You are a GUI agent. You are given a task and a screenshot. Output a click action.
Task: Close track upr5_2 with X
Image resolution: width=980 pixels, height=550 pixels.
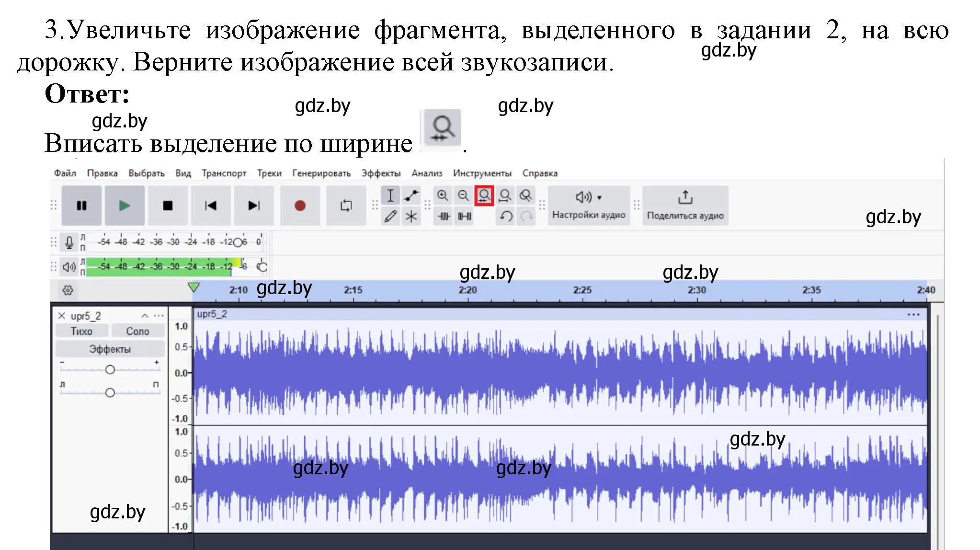pyautogui.click(x=62, y=316)
